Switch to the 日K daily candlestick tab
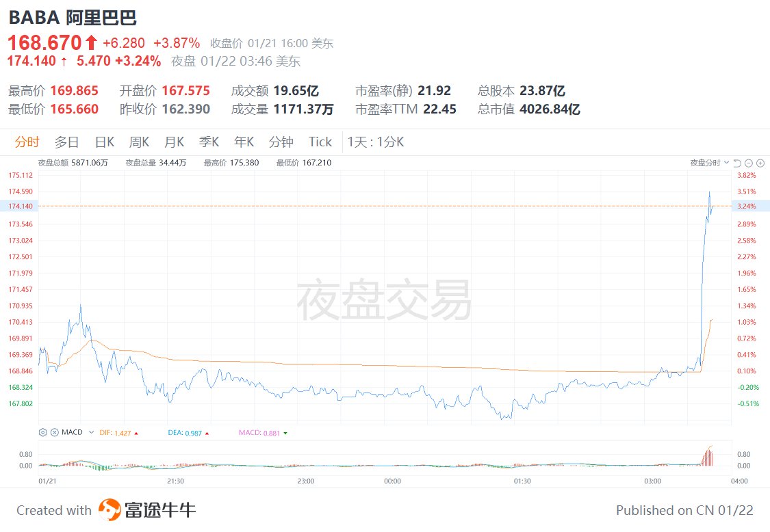The height and width of the screenshot is (532, 770). [103, 142]
